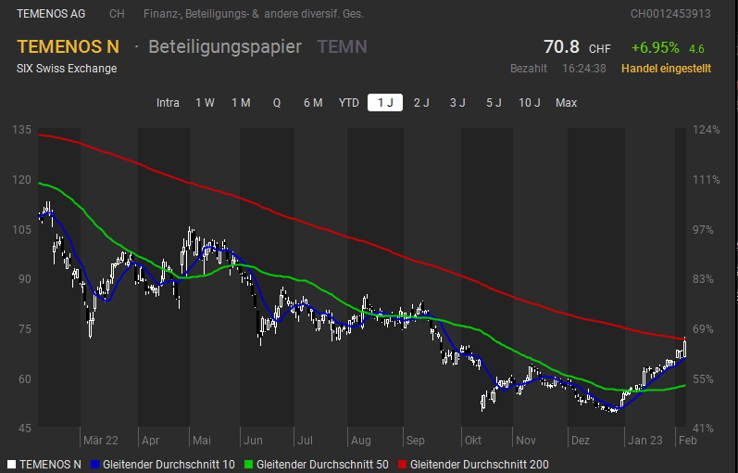Screen dimensions: 738x473
Task: Click the SIX Swiss Exchange label
Action: click(x=66, y=68)
